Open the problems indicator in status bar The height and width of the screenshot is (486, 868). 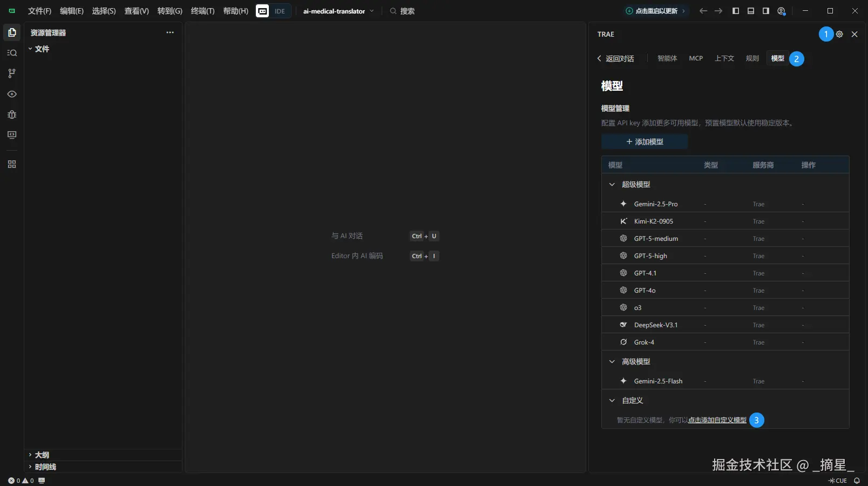[x=21, y=481]
